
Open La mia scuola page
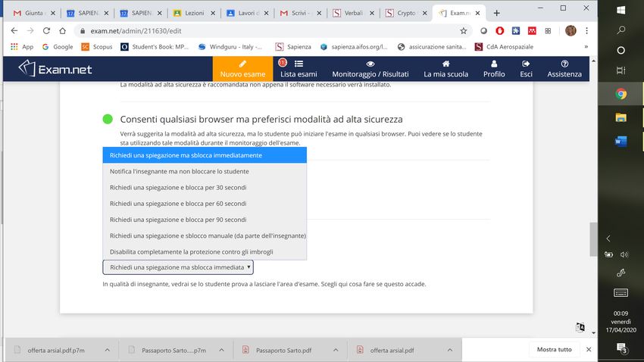coord(447,64)
